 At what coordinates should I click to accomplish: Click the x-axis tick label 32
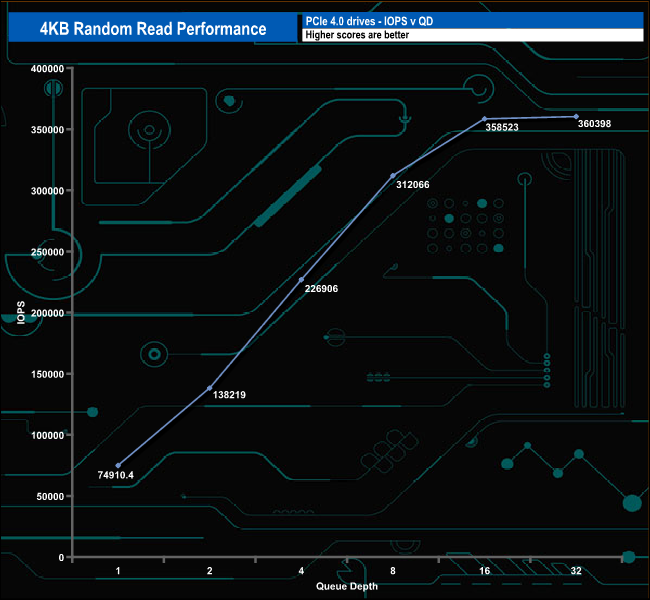(x=577, y=571)
